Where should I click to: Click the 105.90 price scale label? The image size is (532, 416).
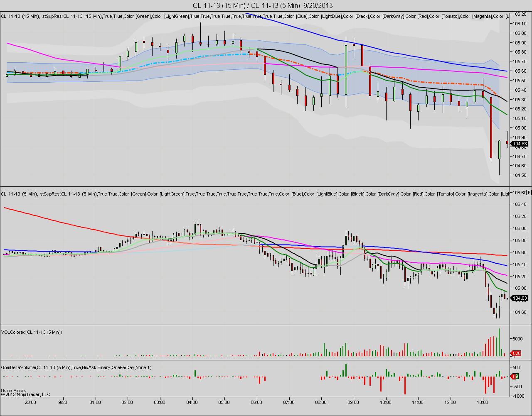tap(520, 42)
